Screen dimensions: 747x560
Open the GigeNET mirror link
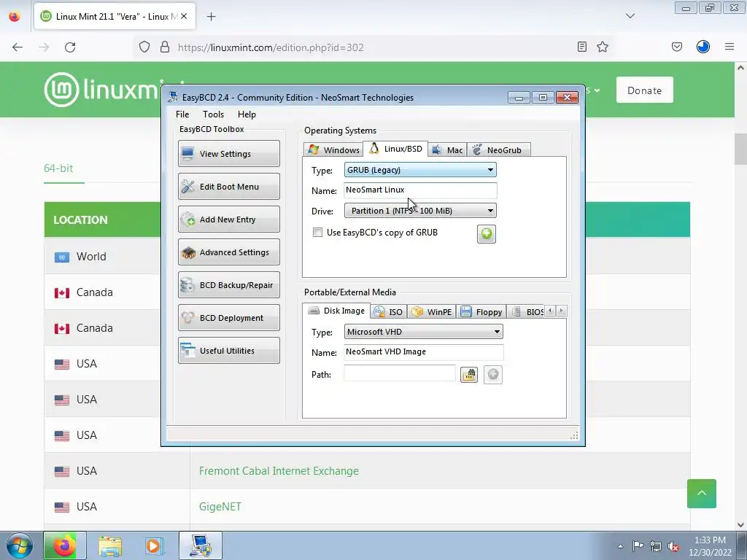(x=220, y=507)
